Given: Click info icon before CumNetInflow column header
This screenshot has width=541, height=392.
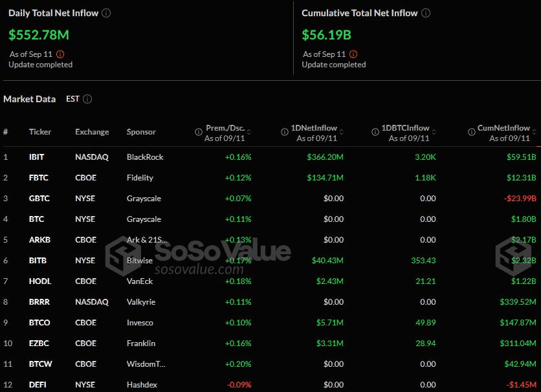Looking at the screenshot, I should pyautogui.click(x=471, y=132).
